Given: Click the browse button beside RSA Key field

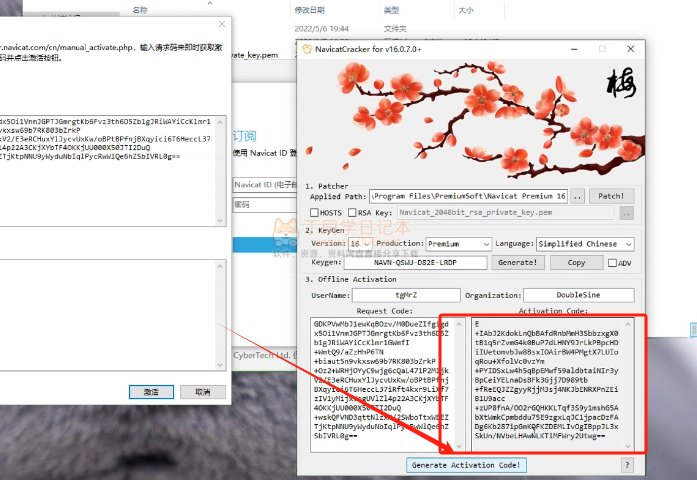Looking at the screenshot, I should (626, 213).
